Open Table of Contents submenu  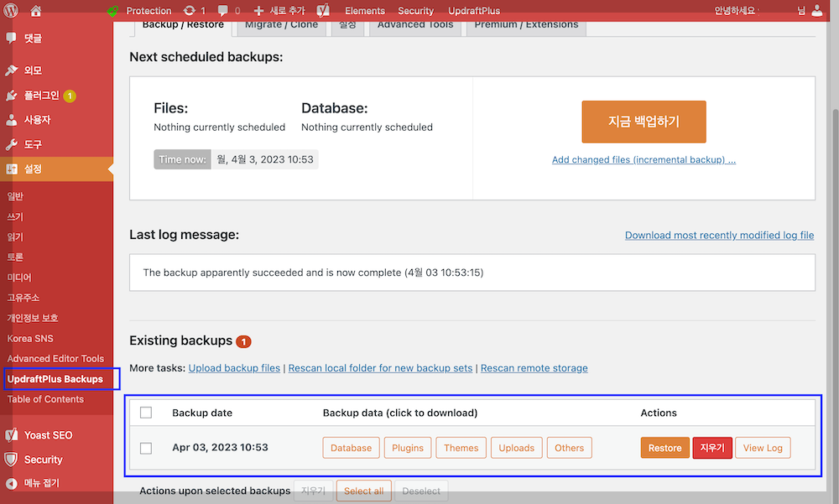click(x=45, y=399)
